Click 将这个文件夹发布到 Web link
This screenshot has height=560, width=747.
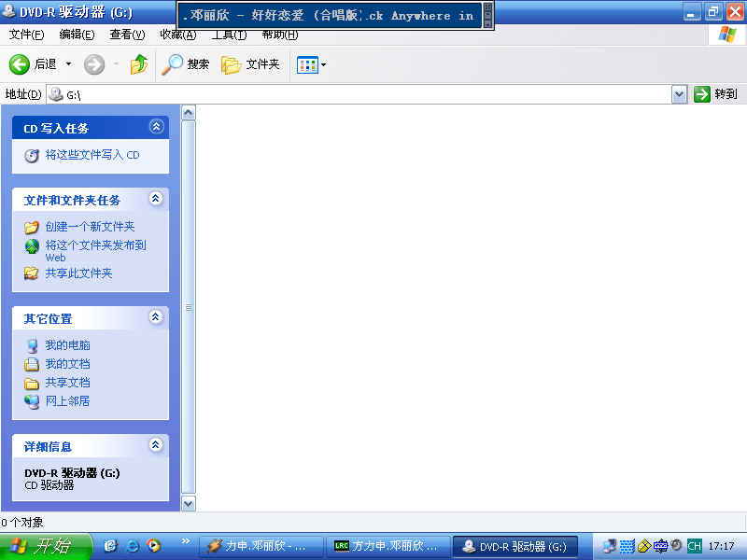click(x=96, y=251)
